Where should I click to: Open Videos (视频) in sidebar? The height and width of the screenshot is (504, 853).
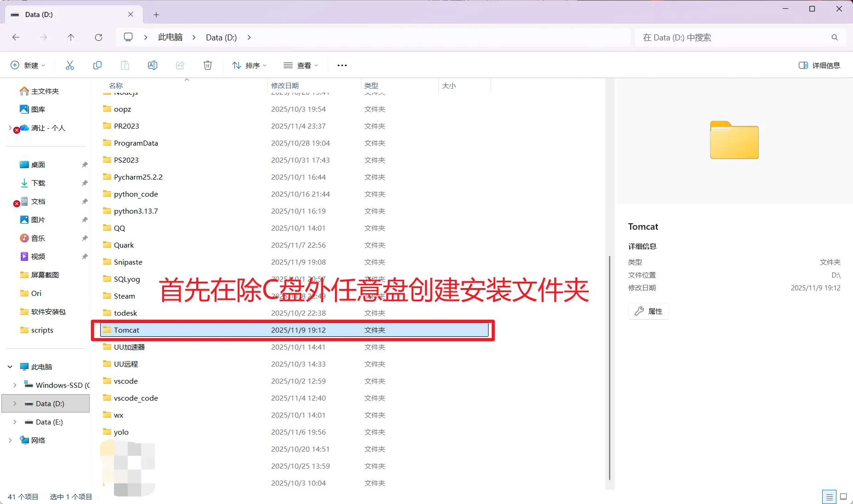click(33, 256)
